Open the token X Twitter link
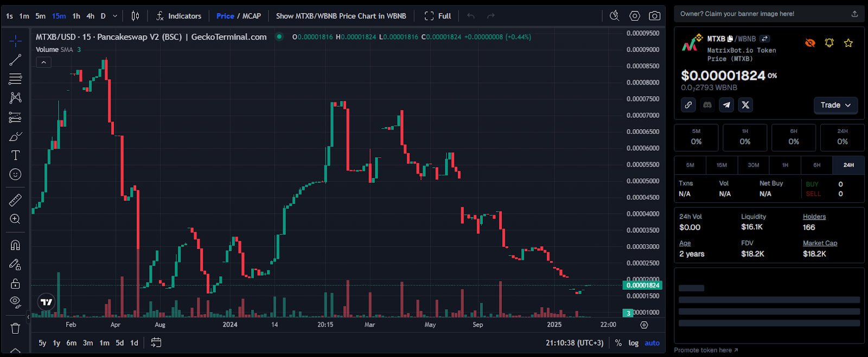868x357 pixels. pos(745,105)
